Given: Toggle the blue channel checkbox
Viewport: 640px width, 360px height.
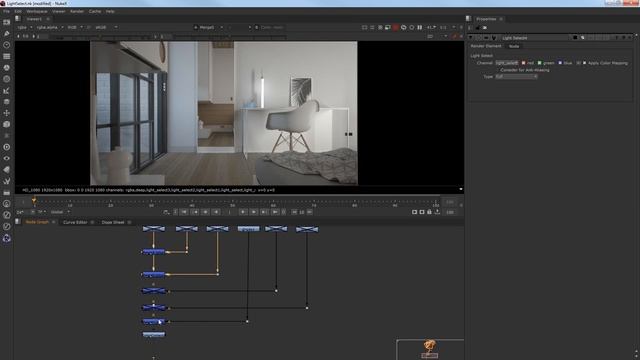Looking at the screenshot, I should [560, 63].
